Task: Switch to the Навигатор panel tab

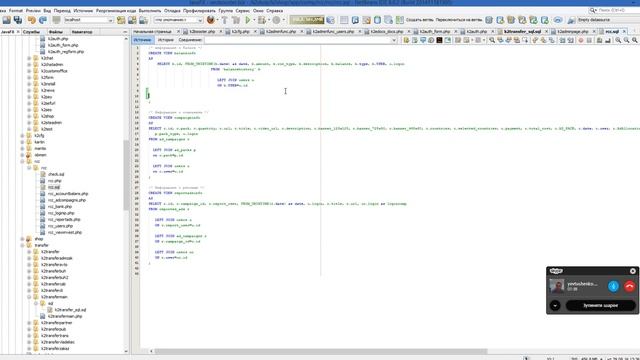Action: pos(82,31)
